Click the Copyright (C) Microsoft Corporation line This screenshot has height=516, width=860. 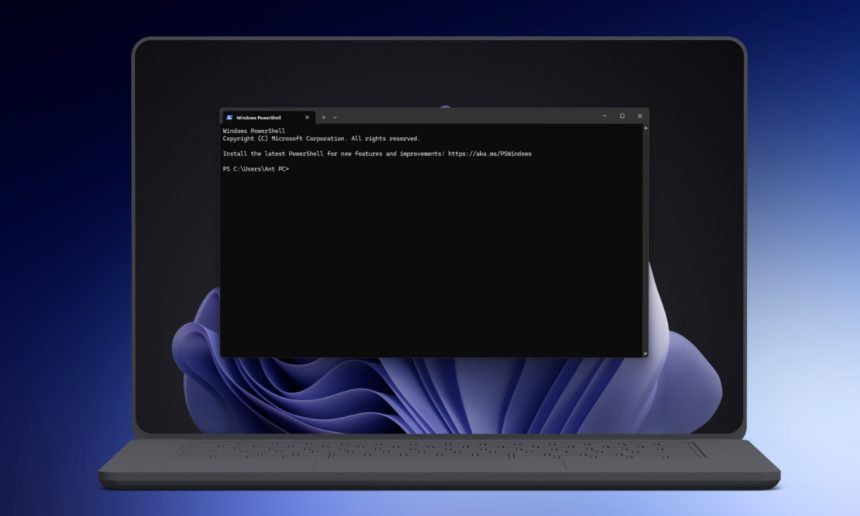pos(321,139)
